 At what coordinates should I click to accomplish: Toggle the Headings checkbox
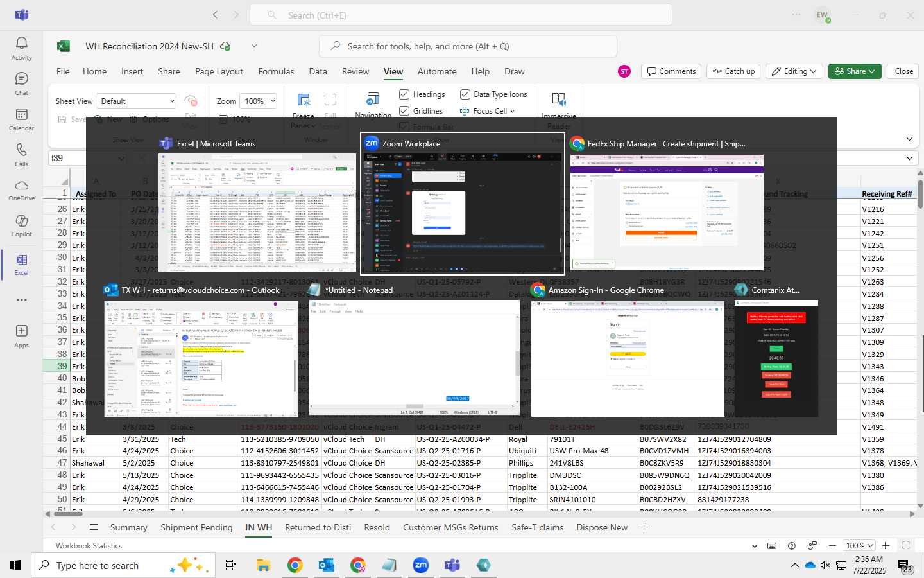pyautogui.click(x=404, y=94)
